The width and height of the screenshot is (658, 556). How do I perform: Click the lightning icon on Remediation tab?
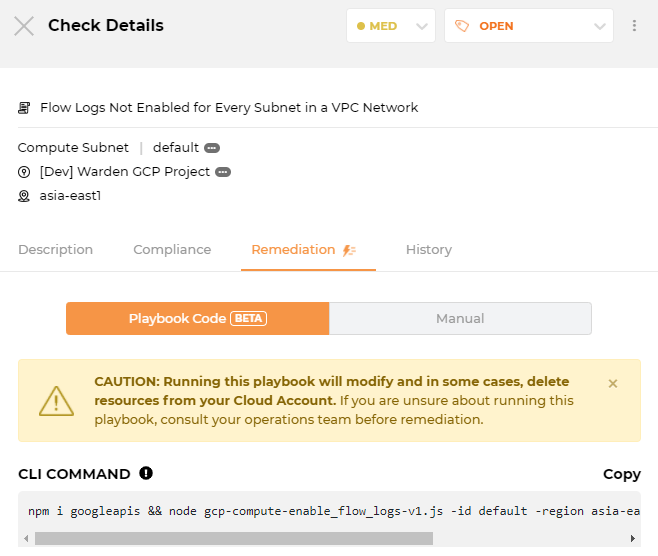click(349, 251)
